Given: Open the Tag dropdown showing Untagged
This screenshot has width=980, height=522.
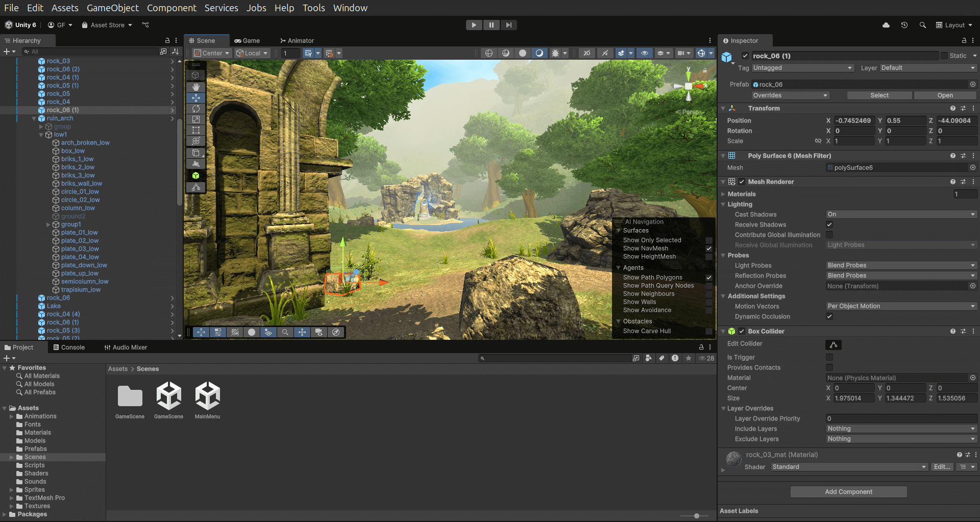Looking at the screenshot, I should pyautogui.click(x=802, y=68).
